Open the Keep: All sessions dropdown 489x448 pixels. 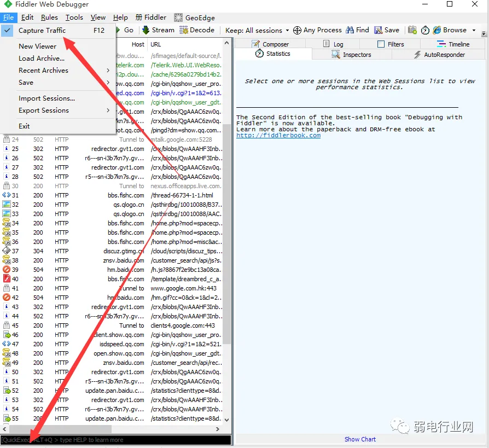pos(257,30)
